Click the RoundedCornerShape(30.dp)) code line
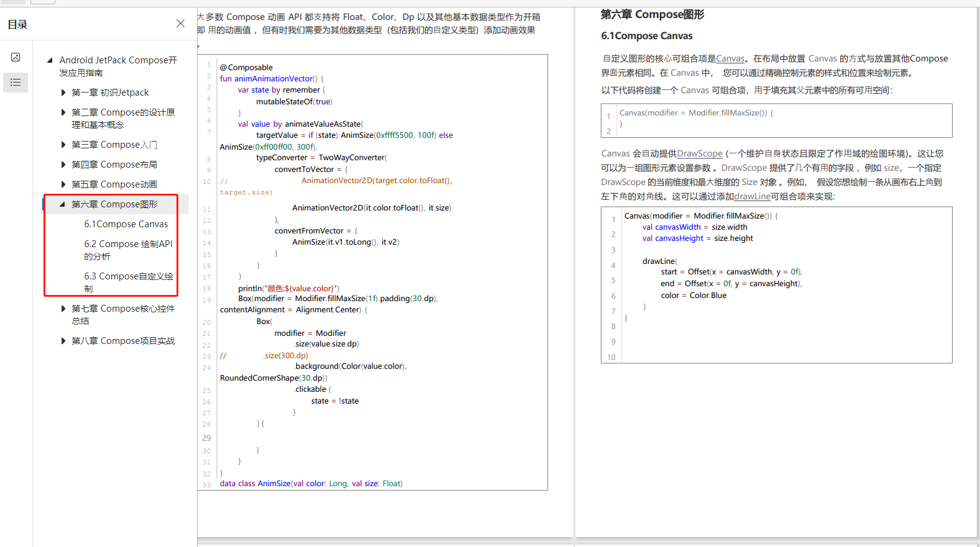The width and height of the screenshot is (980, 547). click(273, 378)
